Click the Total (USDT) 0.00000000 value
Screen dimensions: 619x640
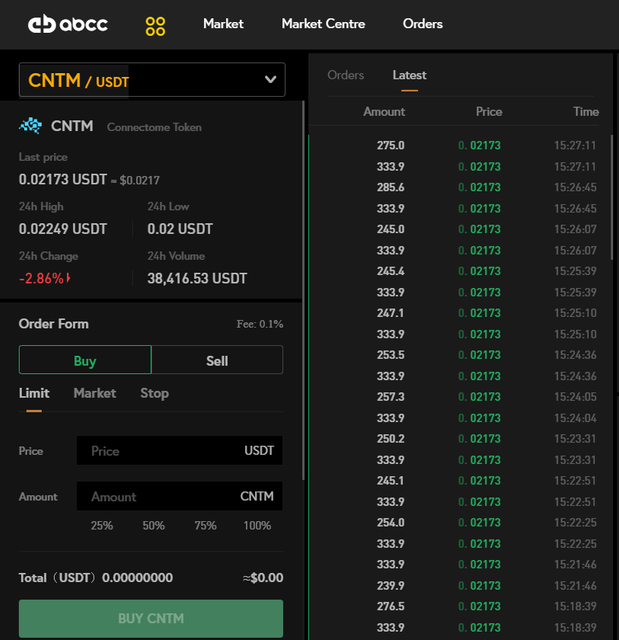[x=137, y=578]
